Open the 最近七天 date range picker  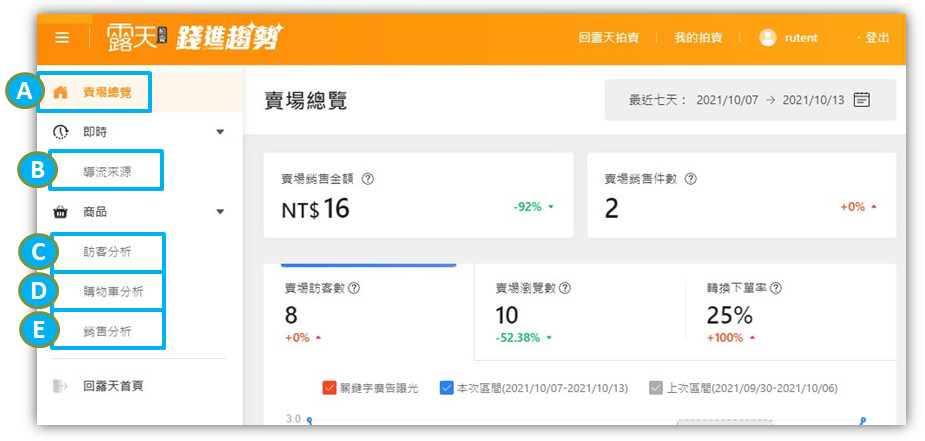[x=749, y=100]
